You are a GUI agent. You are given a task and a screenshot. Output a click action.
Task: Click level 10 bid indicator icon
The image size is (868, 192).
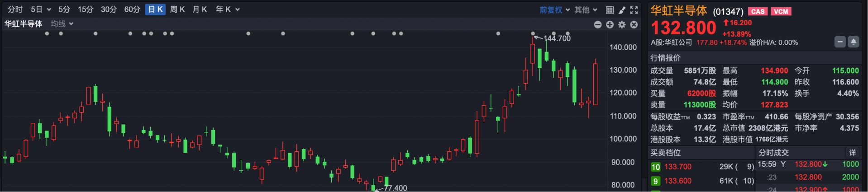(655, 167)
